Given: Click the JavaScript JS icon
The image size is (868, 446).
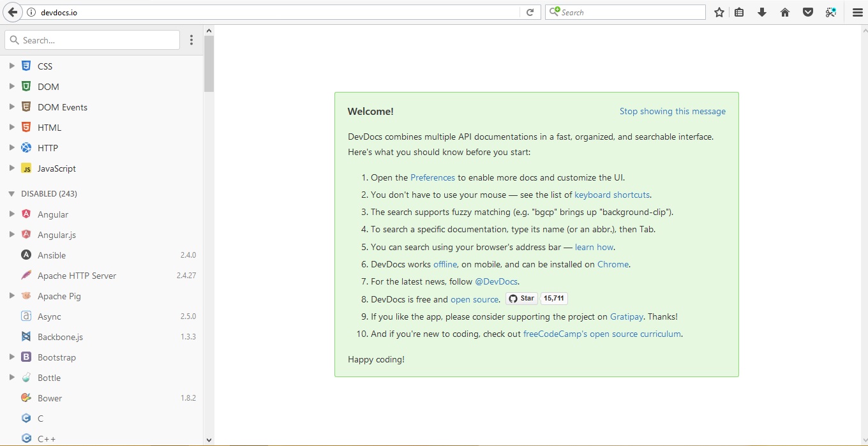Looking at the screenshot, I should (x=26, y=168).
